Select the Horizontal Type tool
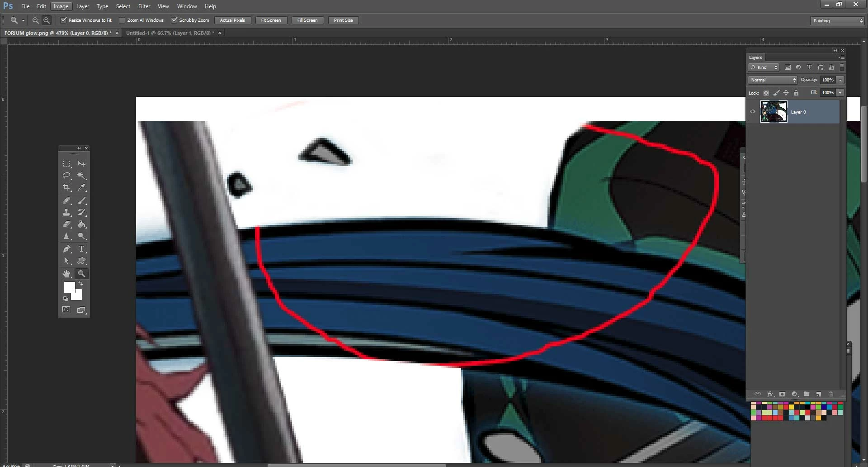 point(81,249)
